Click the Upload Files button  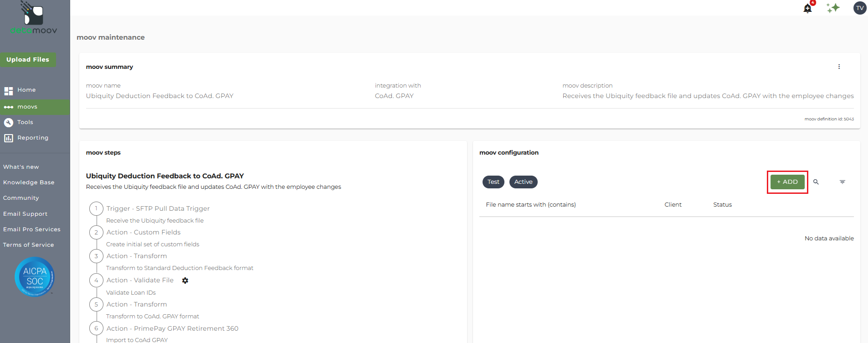click(x=28, y=60)
